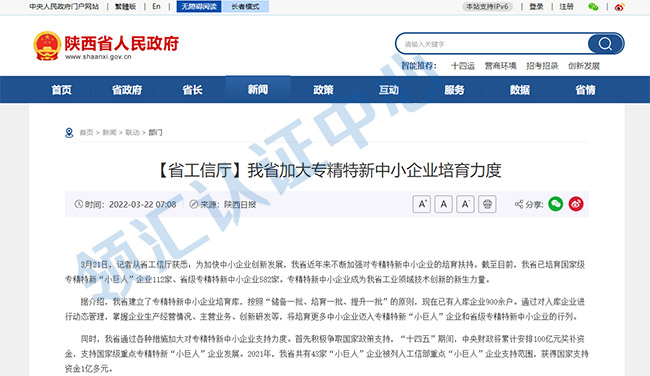This screenshot has height=376, width=650.
Task: Go to 新闻 in breadcrumb
Action: 109,133
